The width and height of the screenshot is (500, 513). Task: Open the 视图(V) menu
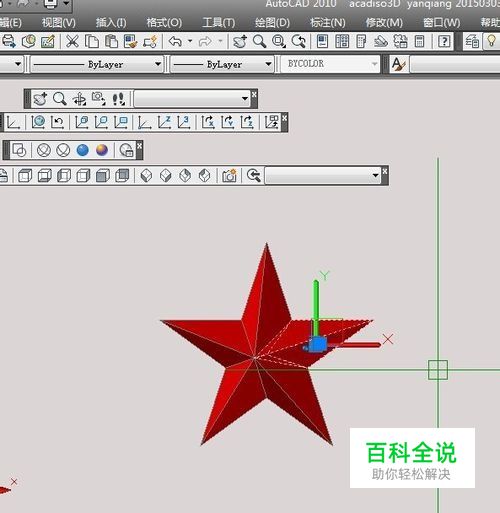pyautogui.click(x=58, y=23)
